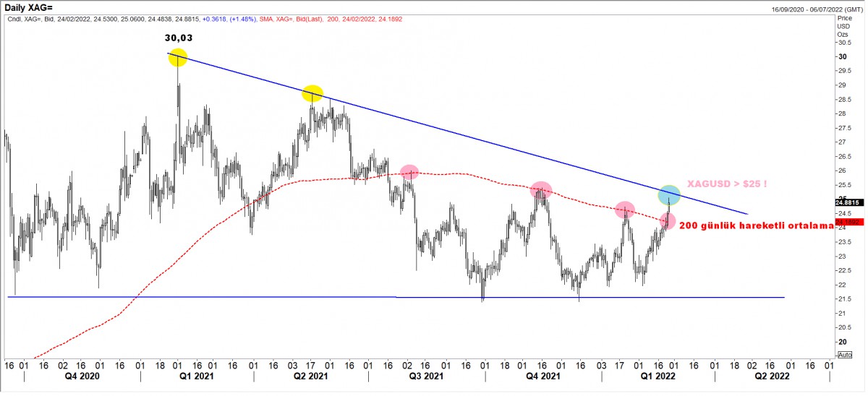Click the yellow circle at the 30,03 peak

177,58
